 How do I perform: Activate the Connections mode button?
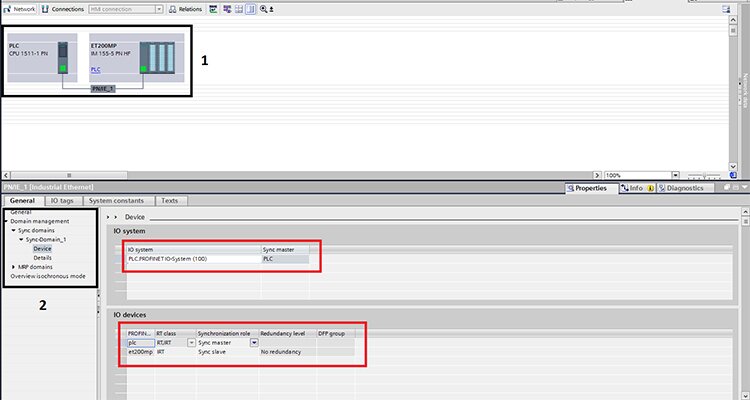click(63, 9)
